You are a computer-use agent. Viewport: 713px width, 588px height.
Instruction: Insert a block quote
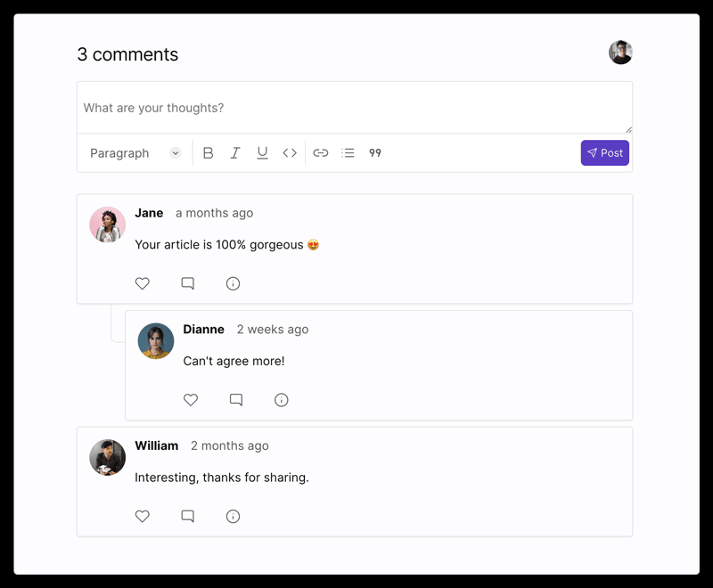[375, 153]
